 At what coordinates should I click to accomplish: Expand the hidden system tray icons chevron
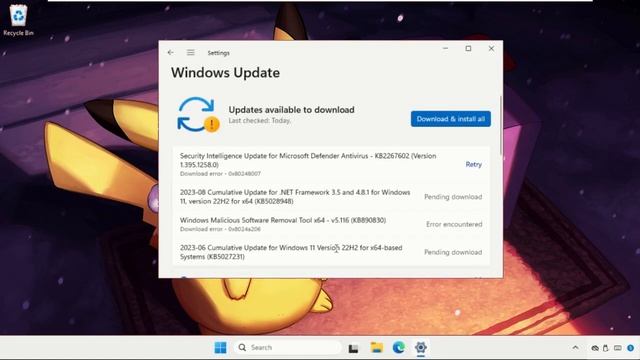click(x=576, y=348)
